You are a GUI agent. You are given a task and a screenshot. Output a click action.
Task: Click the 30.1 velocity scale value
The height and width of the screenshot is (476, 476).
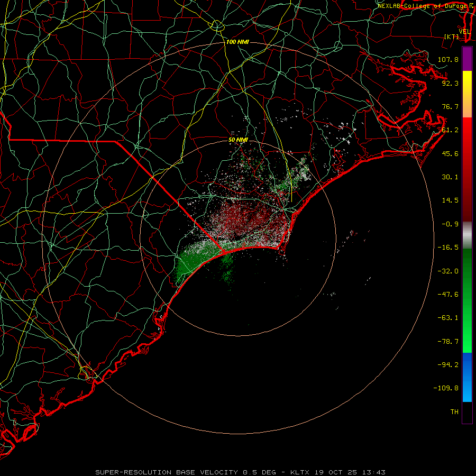click(x=450, y=177)
